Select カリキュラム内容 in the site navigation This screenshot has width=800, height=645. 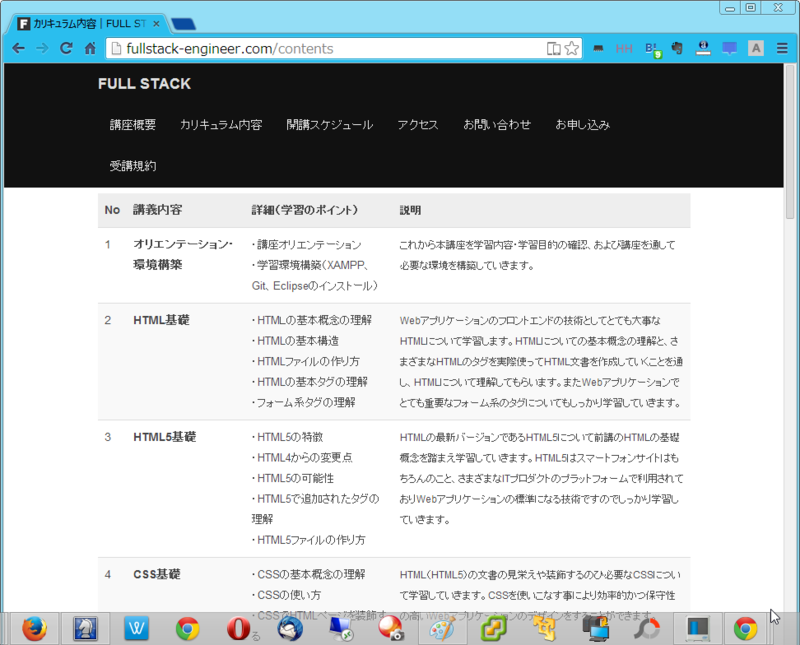pyautogui.click(x=222, y=125)
